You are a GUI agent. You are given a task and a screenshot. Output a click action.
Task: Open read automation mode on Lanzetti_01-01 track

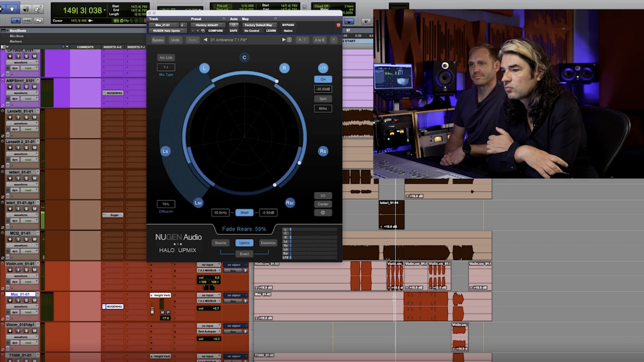point(29,129)
